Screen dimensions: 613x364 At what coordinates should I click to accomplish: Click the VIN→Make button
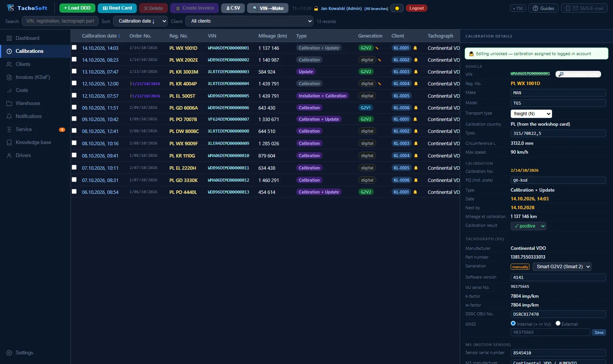pos(268,8)
